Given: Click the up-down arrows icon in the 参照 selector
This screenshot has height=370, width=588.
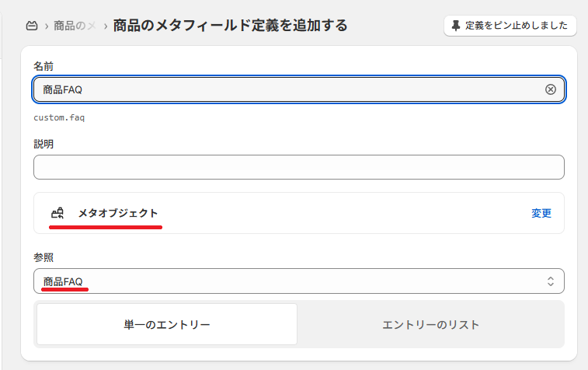Looking at the screenshot, I should click(550, 281).
